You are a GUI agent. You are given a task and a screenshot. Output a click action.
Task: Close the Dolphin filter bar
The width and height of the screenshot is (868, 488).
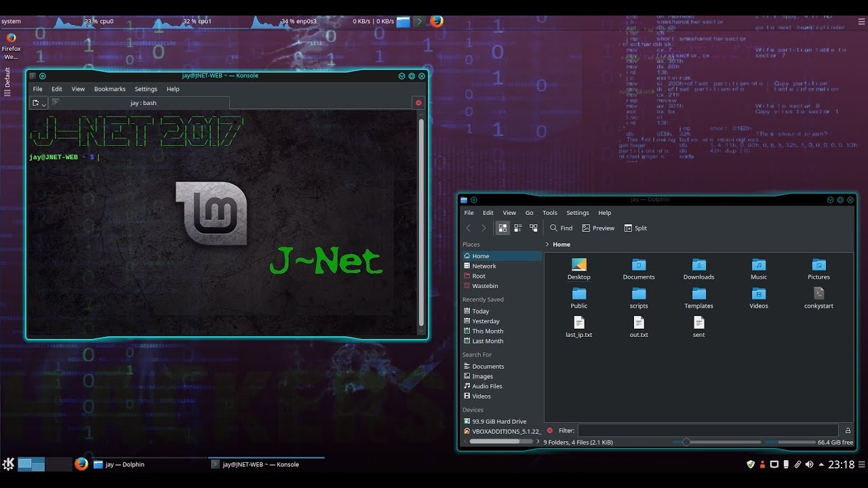point(549,430)
